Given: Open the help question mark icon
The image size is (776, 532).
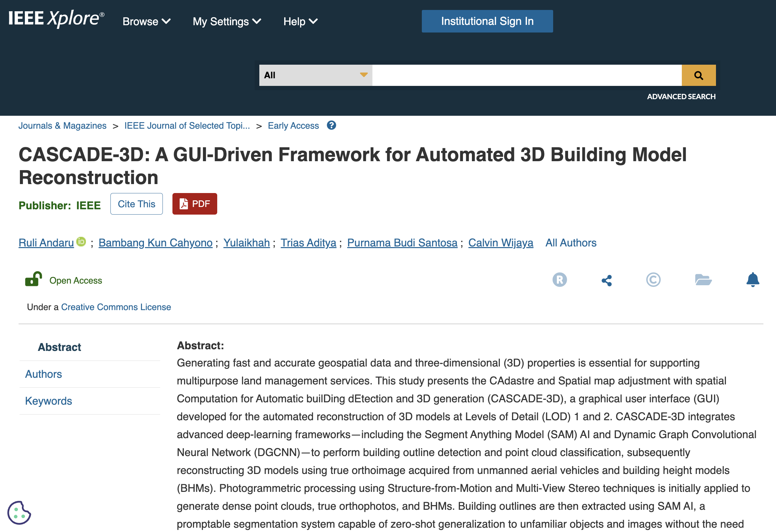Looking at the screenshot, I should (331, 126).
